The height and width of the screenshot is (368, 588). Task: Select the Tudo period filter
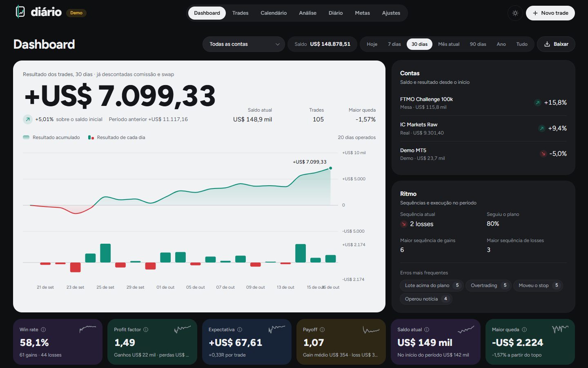[x=522, y=44]
